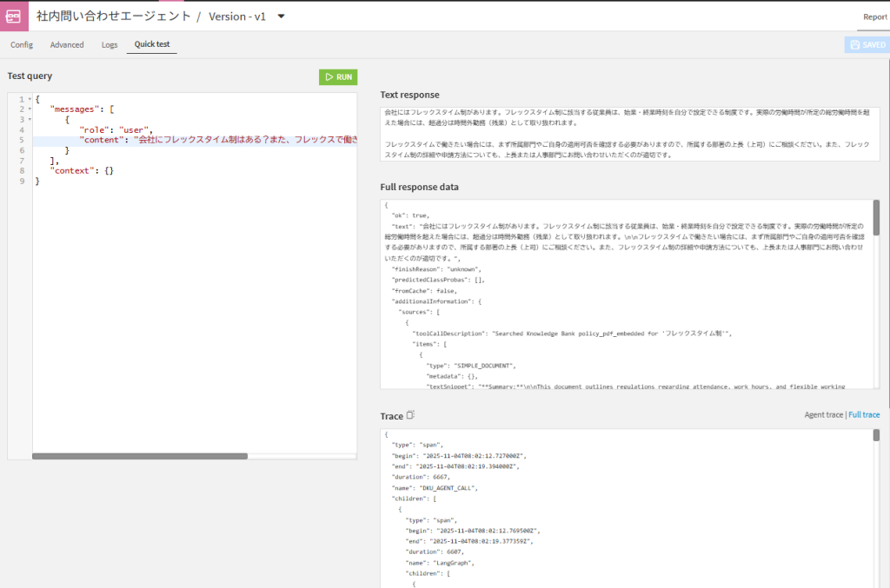Collapse the "messages" fold arrow on line 2
The width and height of the screenshot is (890, 588).
click(29, 109)
